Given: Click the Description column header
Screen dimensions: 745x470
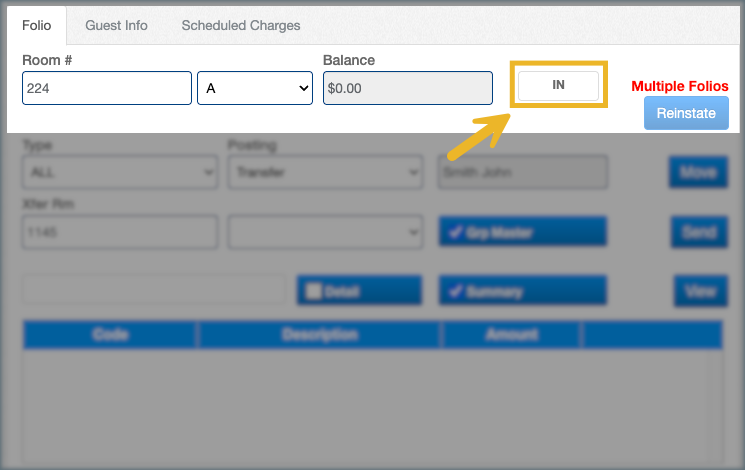Looking at the screenshot, I should click(x=318, y=335).
